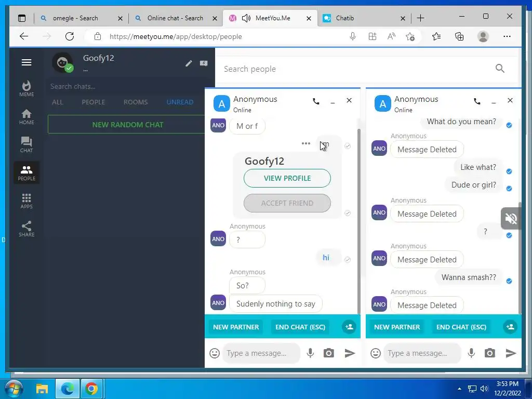Focus the Search chats field
Viewport: 532px width, 399px height.
tap(127, 87)
